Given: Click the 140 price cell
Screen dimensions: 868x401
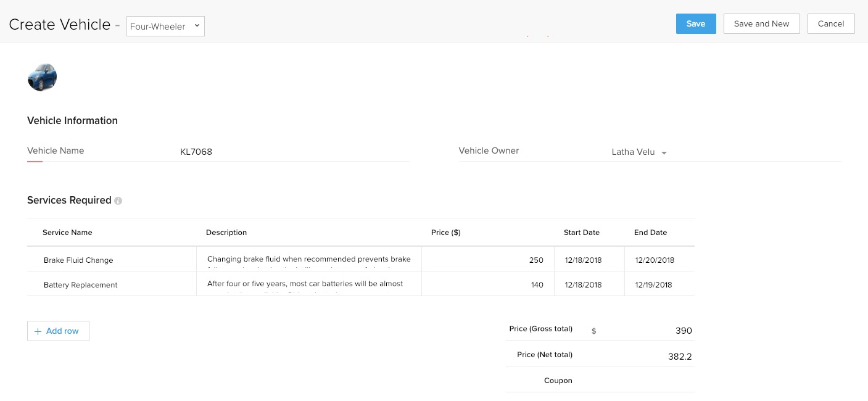Looking at the screenshot, I should 487,285.
